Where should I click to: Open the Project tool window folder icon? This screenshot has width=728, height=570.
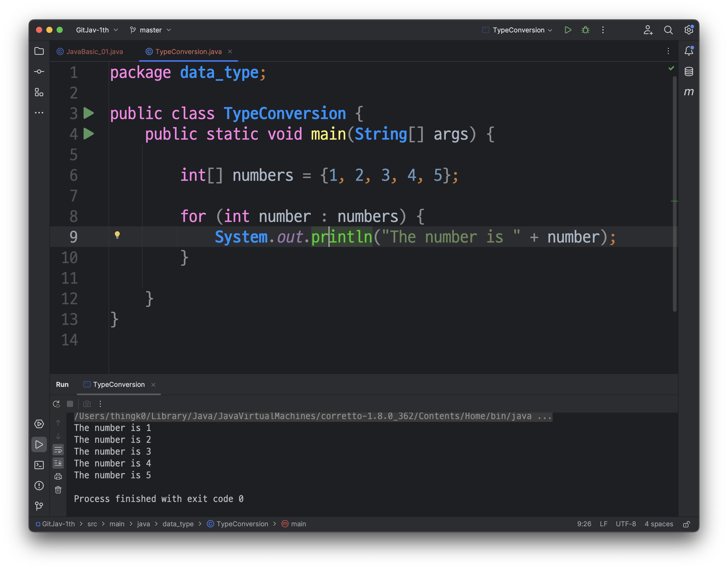point(39,51)
